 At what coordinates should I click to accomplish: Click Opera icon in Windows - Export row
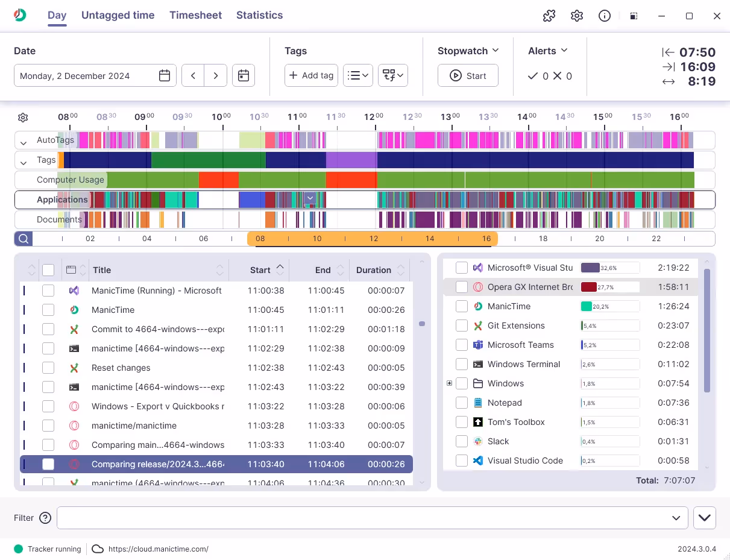pyautogui.click(x=74, y=406)
